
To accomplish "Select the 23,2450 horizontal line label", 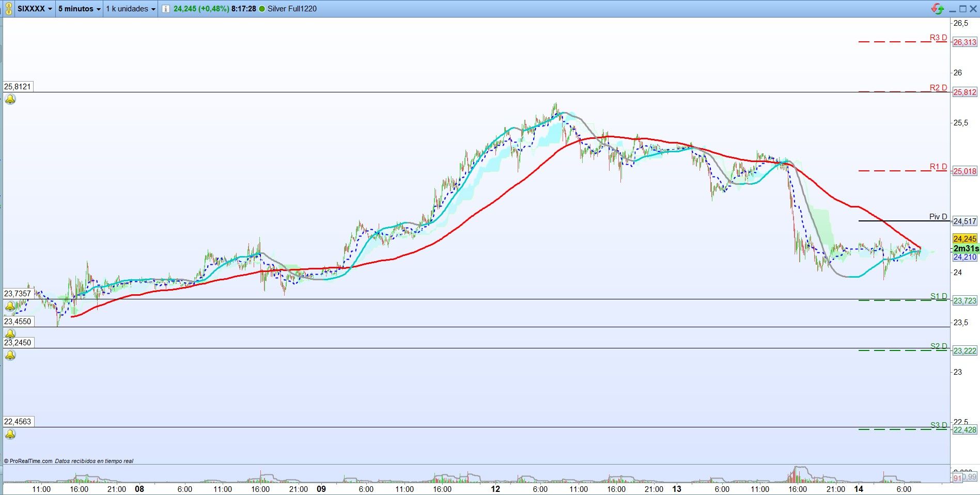I will (x=18, y=343).
